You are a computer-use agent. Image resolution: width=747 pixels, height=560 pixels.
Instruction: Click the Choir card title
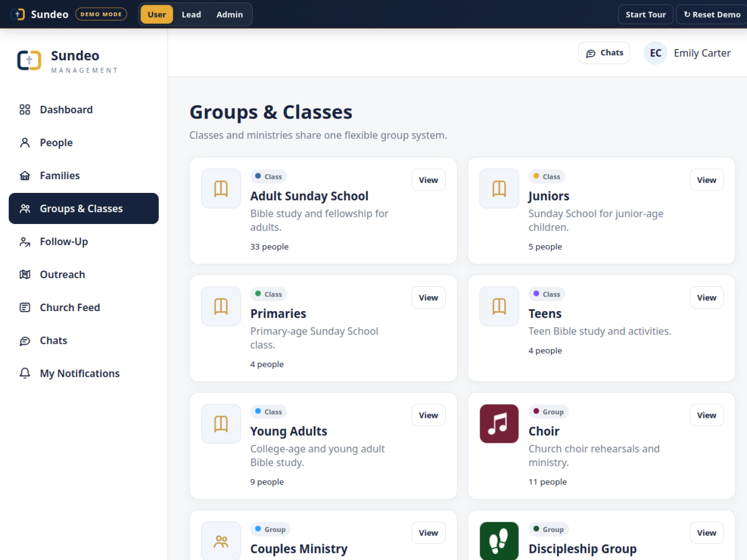[x=544, y=431]
